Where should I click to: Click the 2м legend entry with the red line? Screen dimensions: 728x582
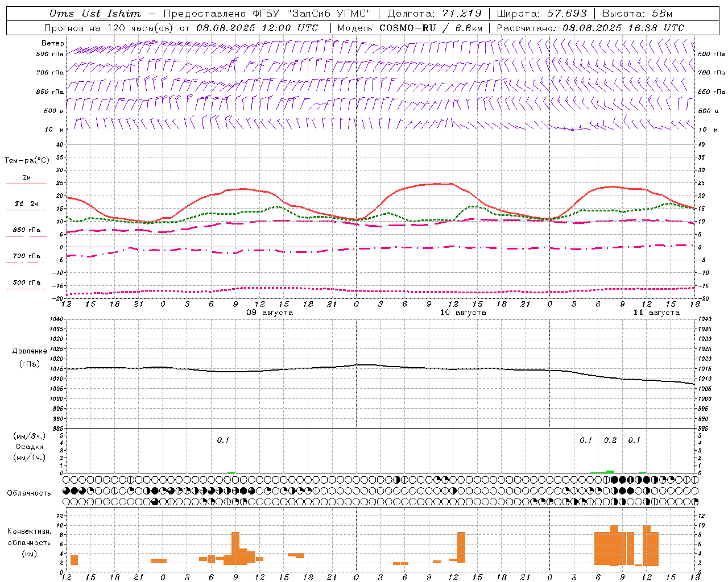pos(27,177)
